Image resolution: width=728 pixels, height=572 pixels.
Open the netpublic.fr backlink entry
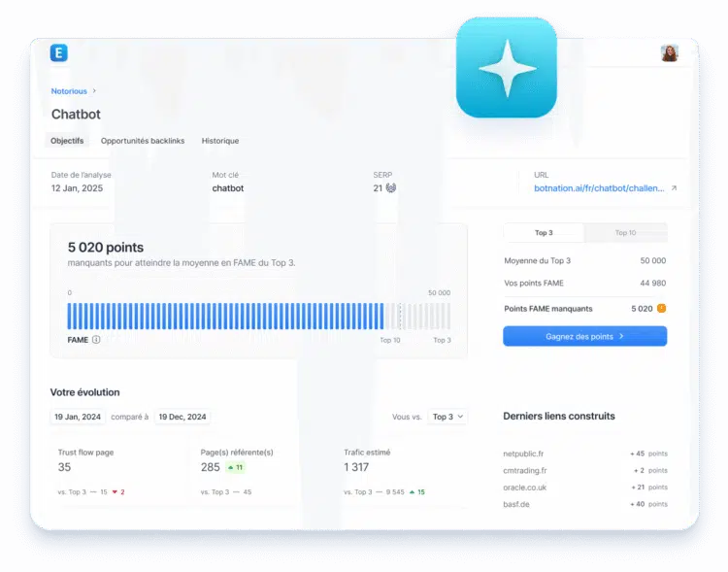[524, 454]
